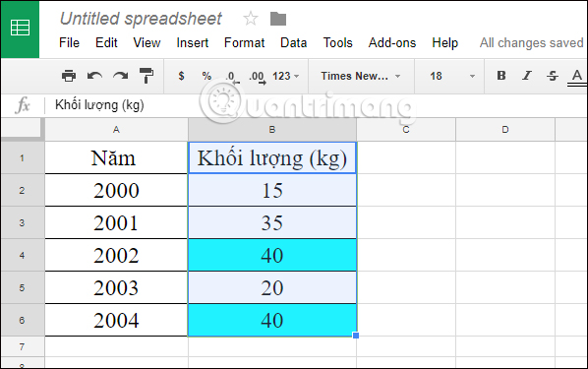Select row 5 header
The height and width of the screenshot is (369, 588).
coord(23,287)
